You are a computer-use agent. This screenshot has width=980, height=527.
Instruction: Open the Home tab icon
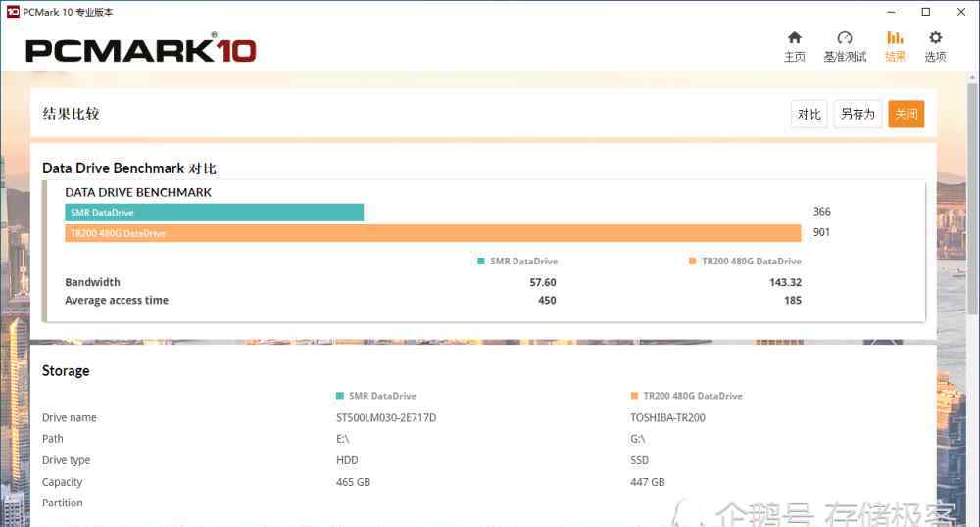(x=795, y=37)
